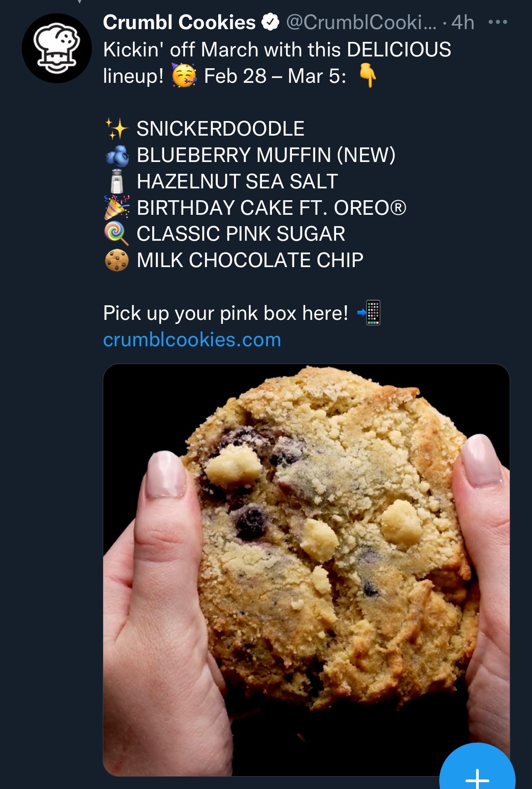Tap the cookie emoji beside MILK CHOCOLATE CHIP

[x=117, y=260]
